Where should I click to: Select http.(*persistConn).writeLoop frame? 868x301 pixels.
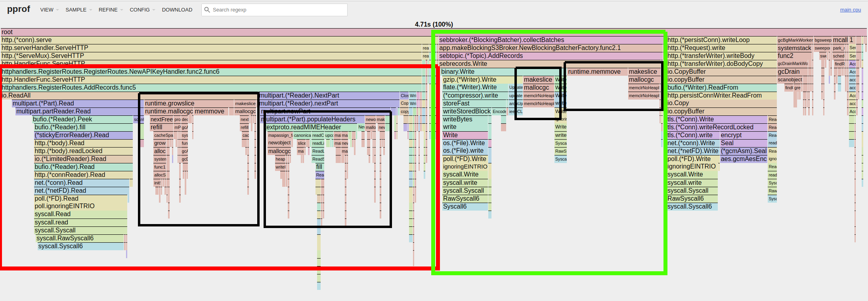[722, 40]
